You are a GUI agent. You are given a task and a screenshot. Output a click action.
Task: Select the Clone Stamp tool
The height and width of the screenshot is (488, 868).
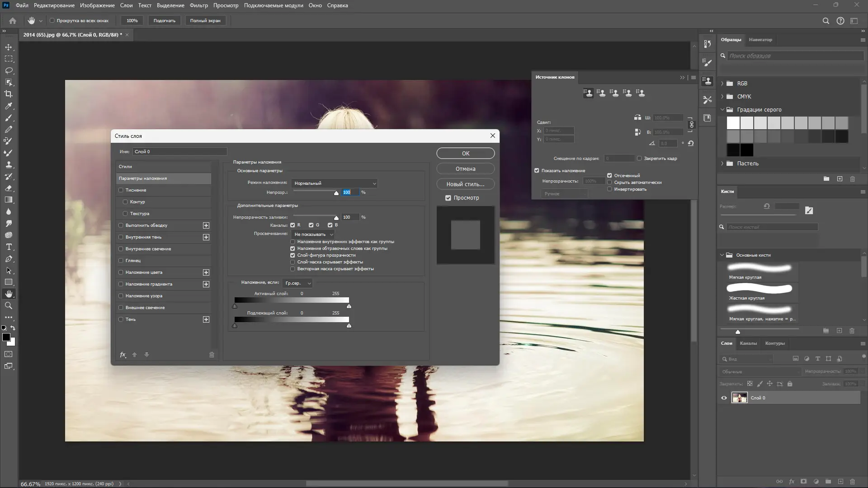coord(9,164)
